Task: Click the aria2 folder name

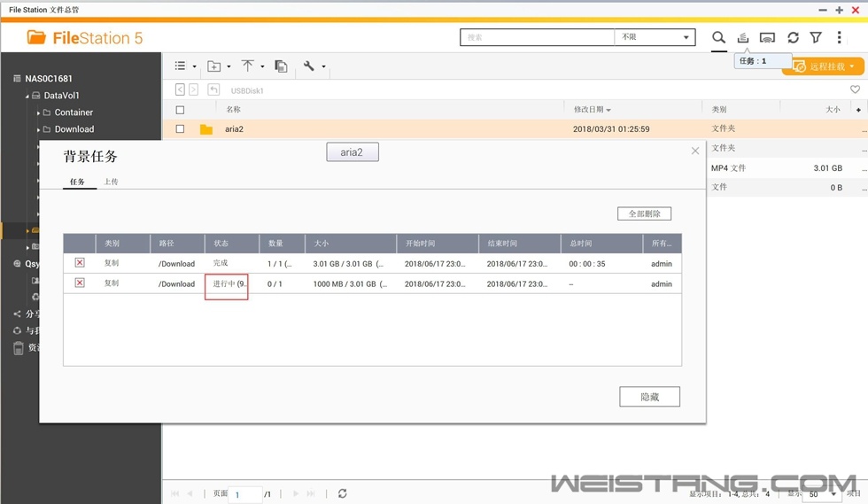Action: tap(234, 129)
